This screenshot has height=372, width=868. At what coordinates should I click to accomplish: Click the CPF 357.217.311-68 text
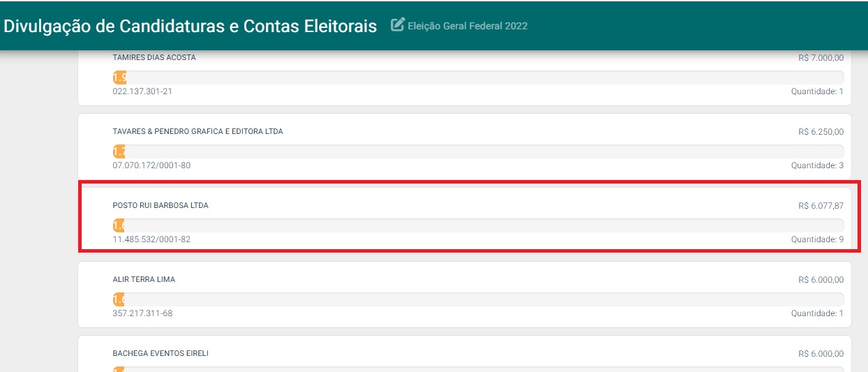tap(142, 313)
